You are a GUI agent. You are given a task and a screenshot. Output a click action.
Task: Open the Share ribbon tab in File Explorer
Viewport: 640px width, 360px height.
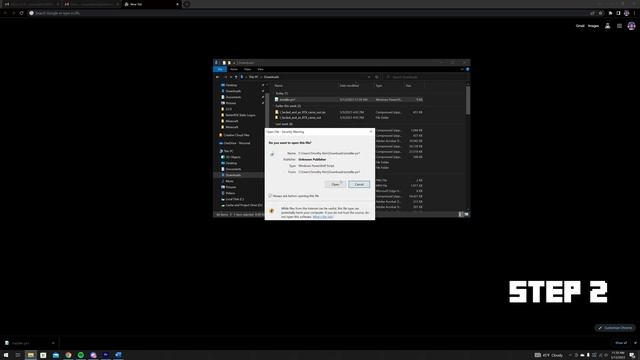click(247, 69)
